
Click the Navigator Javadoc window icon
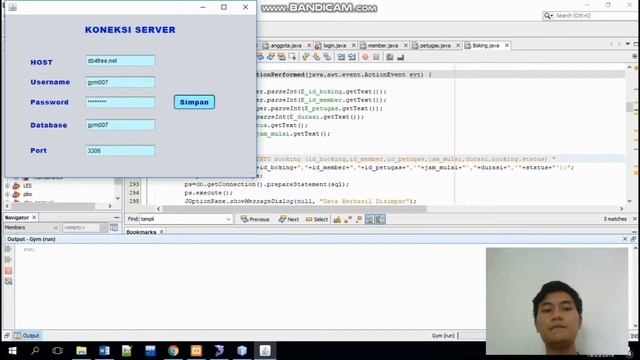114,227
